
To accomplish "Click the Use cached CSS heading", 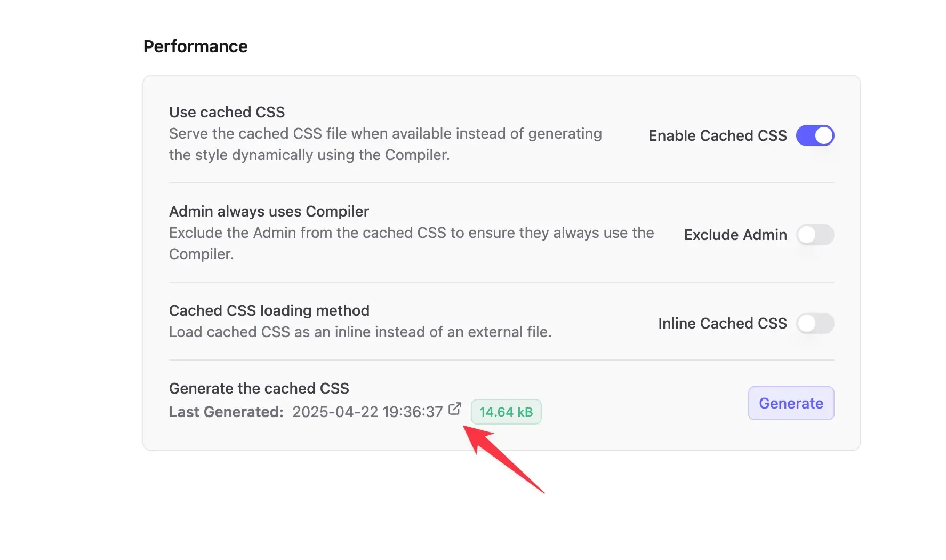I will [x=227, y=112].
